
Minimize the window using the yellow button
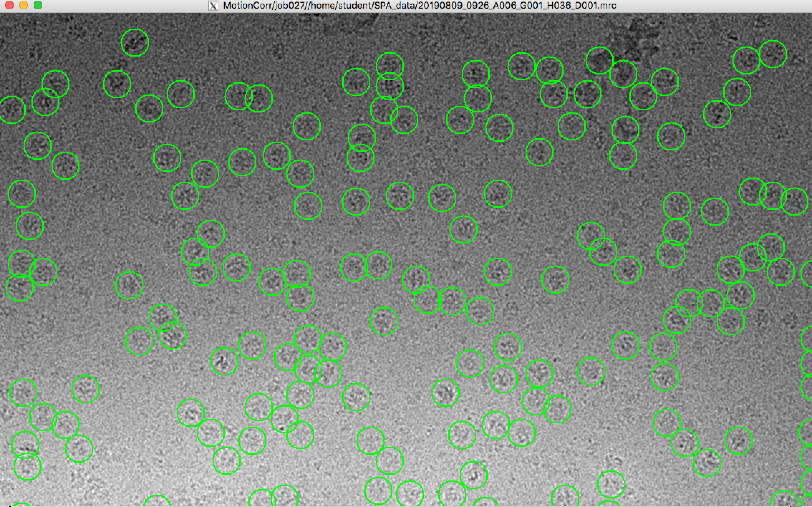[x=24, y=5]
